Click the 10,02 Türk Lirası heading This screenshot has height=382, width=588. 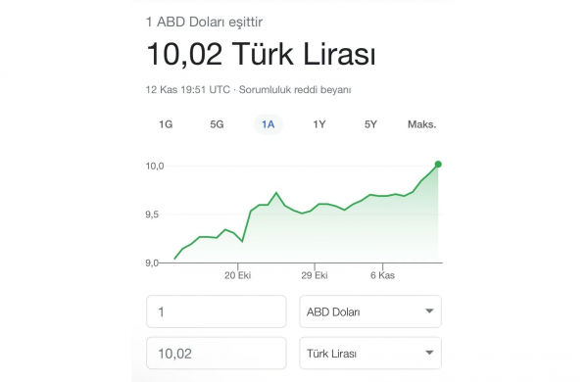[261, 54]
